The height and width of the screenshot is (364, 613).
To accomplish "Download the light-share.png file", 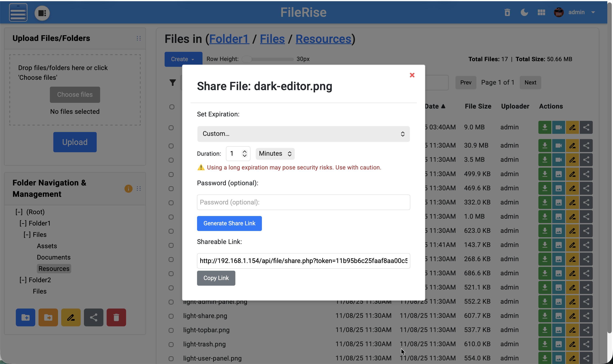I will [x=545, y=316].
